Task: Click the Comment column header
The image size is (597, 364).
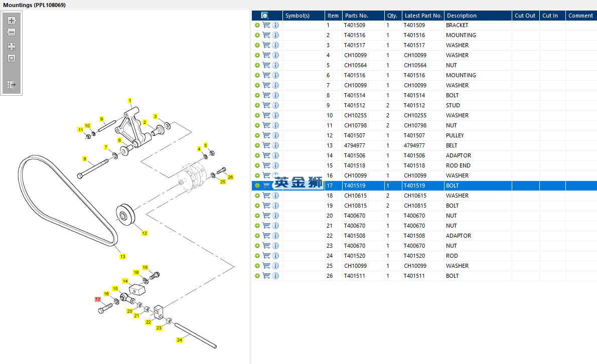Action: (x=580, y=16)
